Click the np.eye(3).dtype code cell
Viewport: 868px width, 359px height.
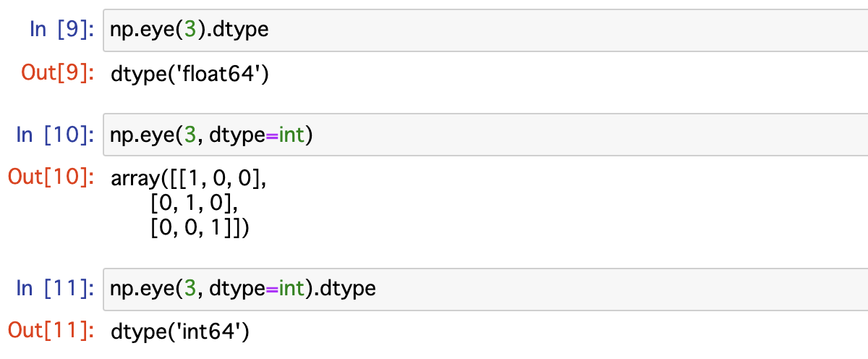click(x=485, y=30)
